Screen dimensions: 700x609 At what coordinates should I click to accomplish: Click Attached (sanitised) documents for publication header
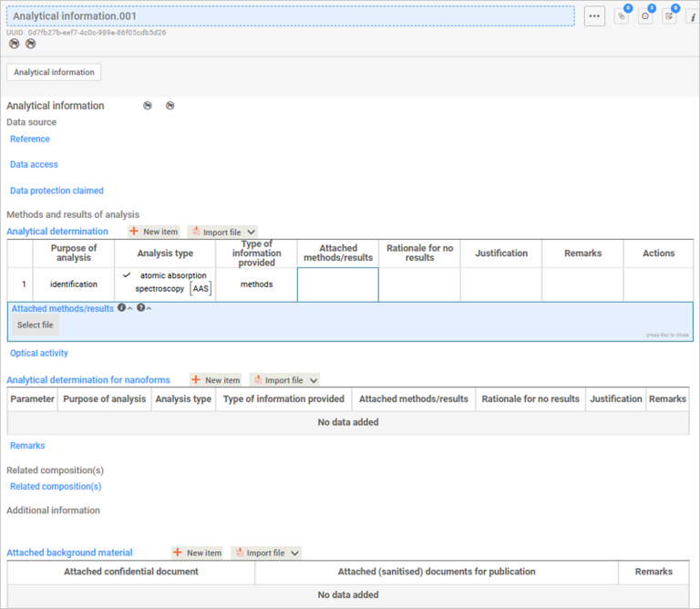(x=437, y=572)
